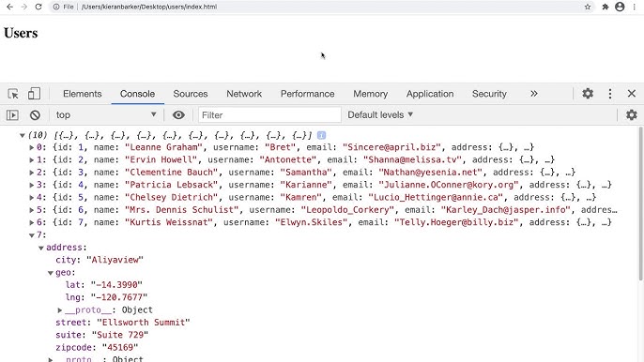Reload the page in the browser
Viewport: 644px width, 362px height.
pyautogui.click(x=38, y=7)
